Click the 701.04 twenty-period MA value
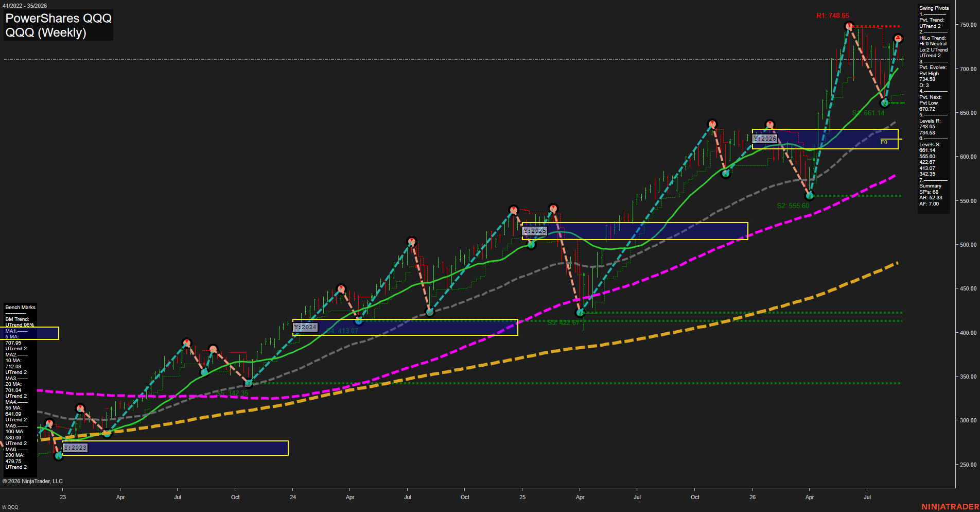This screenshot has height=512, width=980. (13, 390)
